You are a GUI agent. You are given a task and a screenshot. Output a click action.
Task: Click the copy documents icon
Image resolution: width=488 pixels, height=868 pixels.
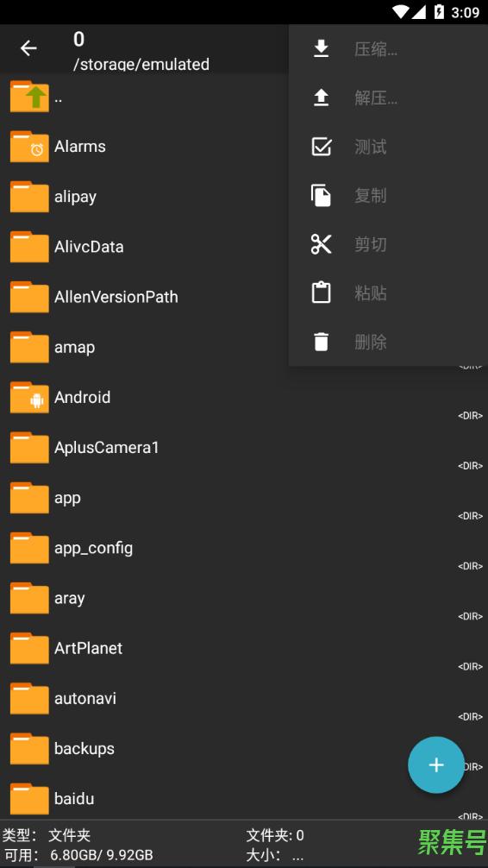point(321,195)
